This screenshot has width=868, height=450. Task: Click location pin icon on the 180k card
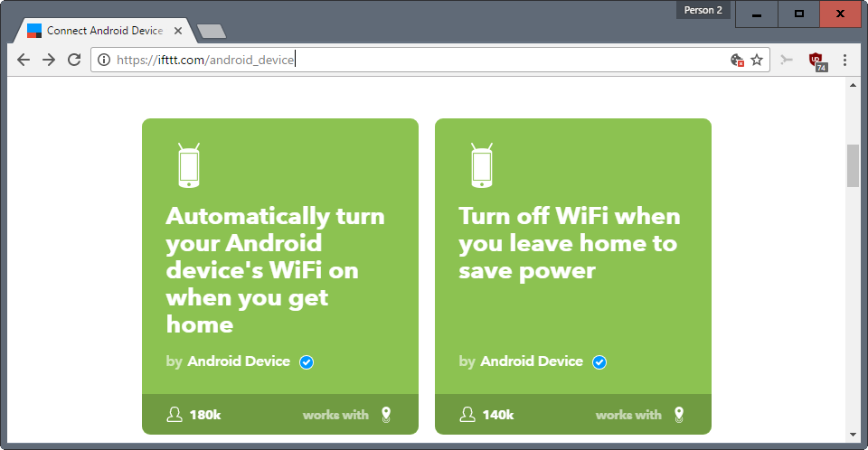[x=386, y=415]
